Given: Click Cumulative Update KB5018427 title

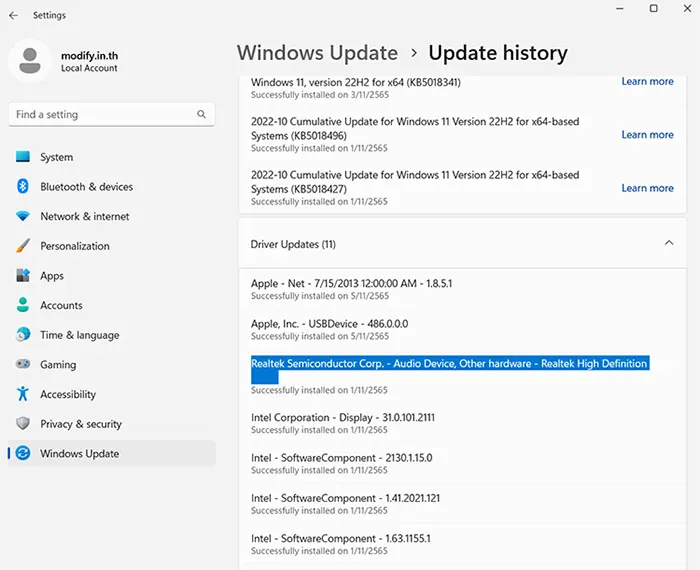Looking at the screenshot, I should pos(415,182).
